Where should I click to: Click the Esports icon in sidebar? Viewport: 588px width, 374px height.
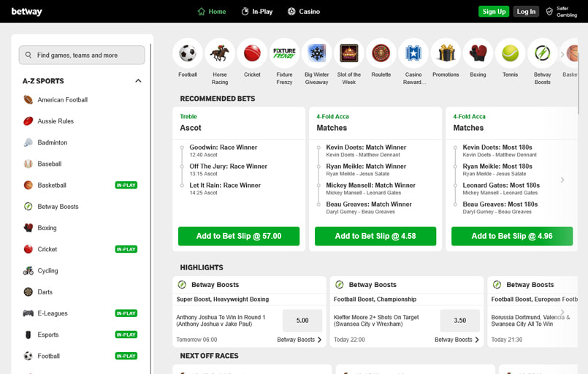click(x=28, y=335)
